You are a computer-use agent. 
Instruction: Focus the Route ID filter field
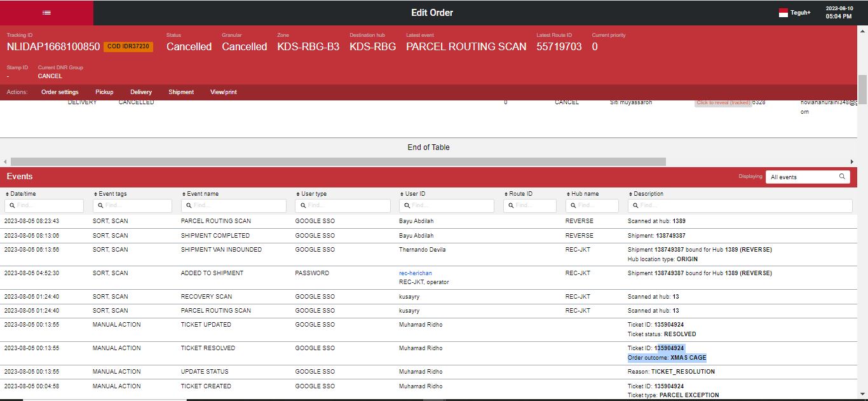[530, 206]
